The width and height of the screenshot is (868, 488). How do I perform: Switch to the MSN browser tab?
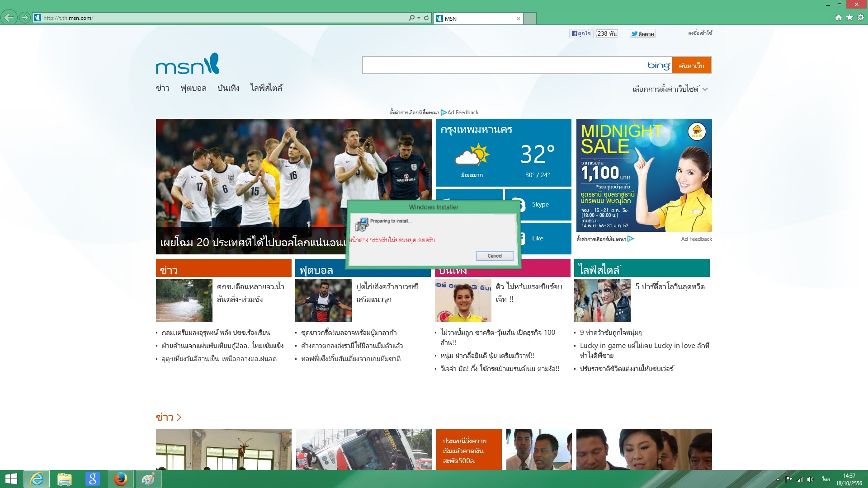[x=475, y=19]
